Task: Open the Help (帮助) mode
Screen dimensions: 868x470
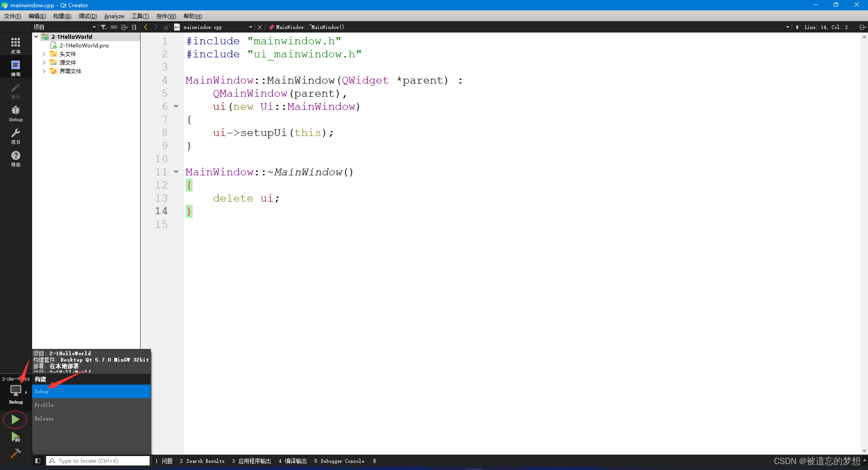Action: click(16, 158)
